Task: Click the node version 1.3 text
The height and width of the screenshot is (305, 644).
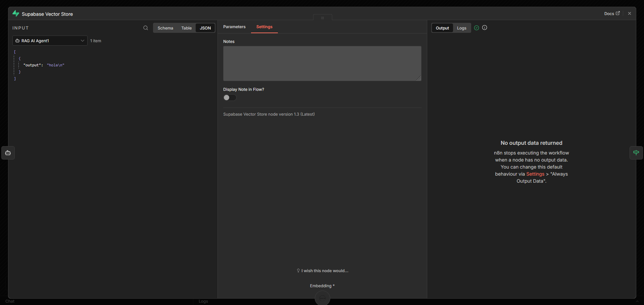Action: pyautogui.click(x=269, y=114)
